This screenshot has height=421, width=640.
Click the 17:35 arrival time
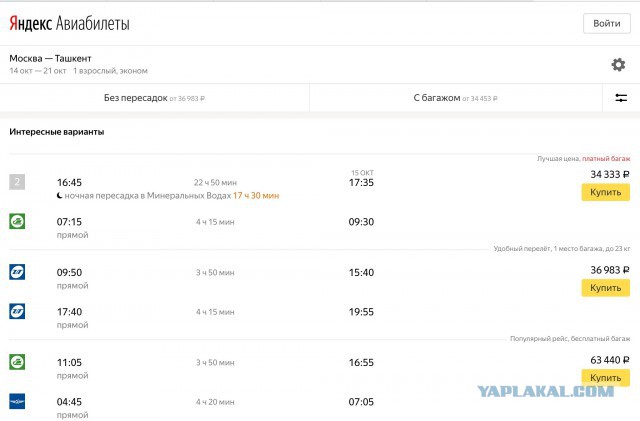pos(361,183)
